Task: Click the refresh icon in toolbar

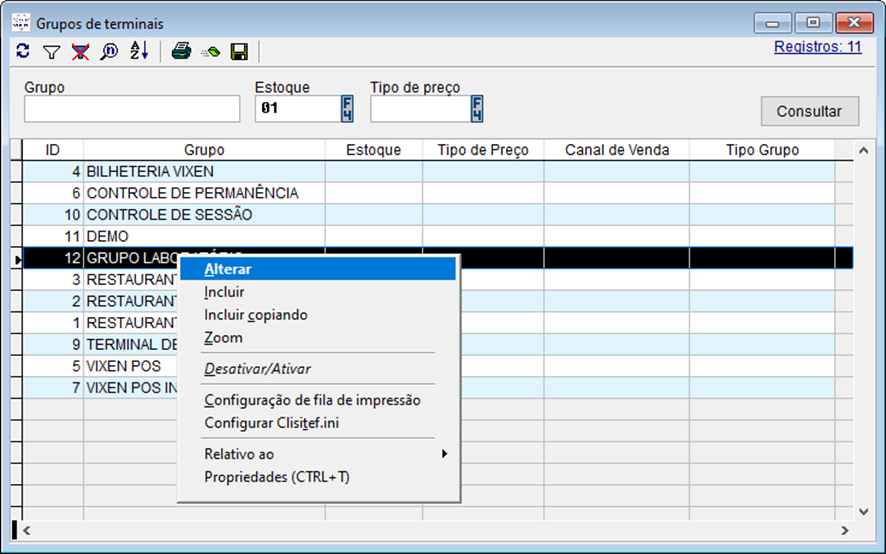Action: click(23, 51)
